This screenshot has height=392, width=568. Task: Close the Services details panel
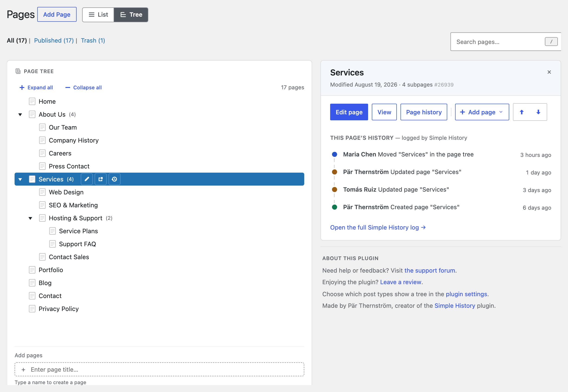tap(549, 72)
